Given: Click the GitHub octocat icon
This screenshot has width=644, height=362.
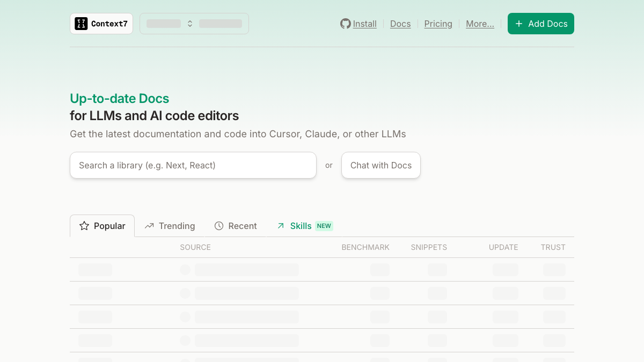Looking at the screenshot, I should (346, 24).
